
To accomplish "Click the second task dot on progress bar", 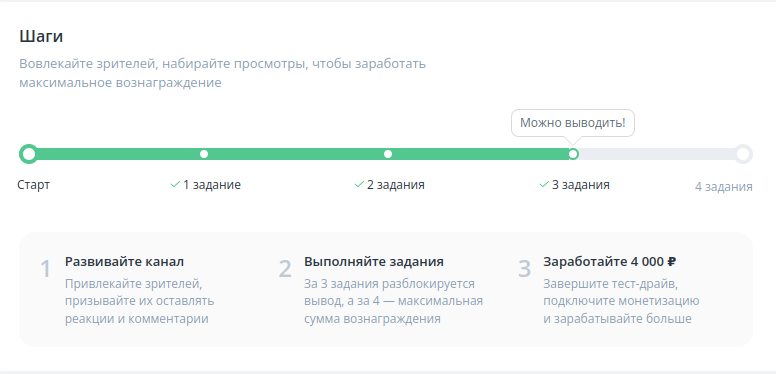I will pos(388,154).
